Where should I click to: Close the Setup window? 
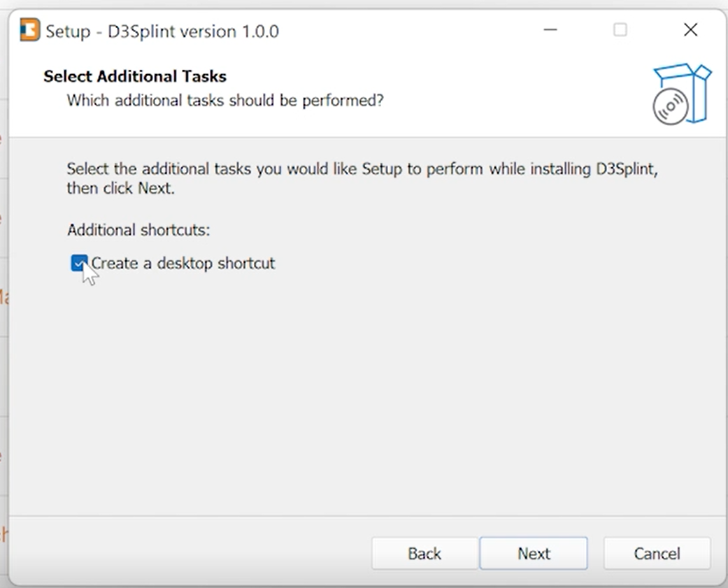click(x=690, y=29)
